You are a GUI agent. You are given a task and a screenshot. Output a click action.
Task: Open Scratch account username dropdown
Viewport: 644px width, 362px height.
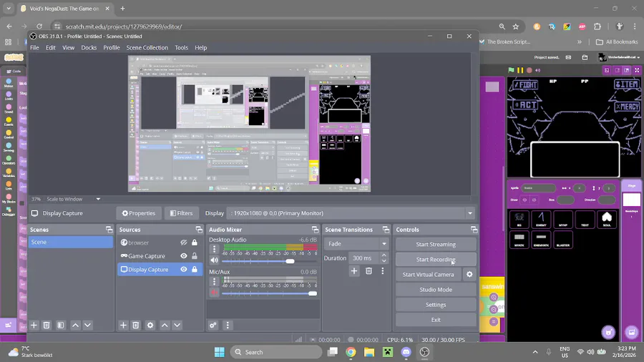[x=620, y=57]
